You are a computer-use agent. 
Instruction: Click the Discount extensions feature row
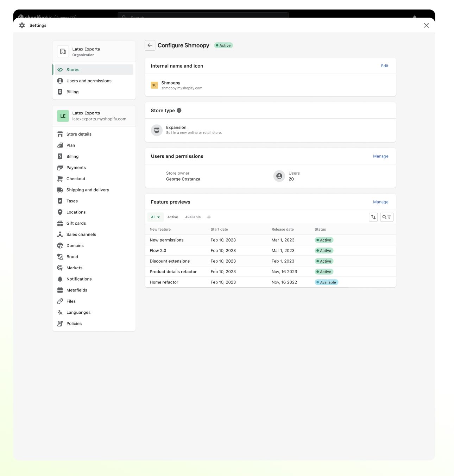270,261
